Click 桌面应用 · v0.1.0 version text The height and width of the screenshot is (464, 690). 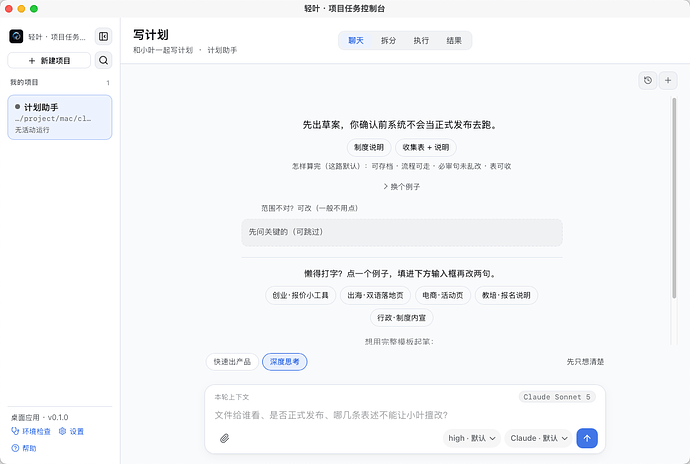tap(40, 417)
